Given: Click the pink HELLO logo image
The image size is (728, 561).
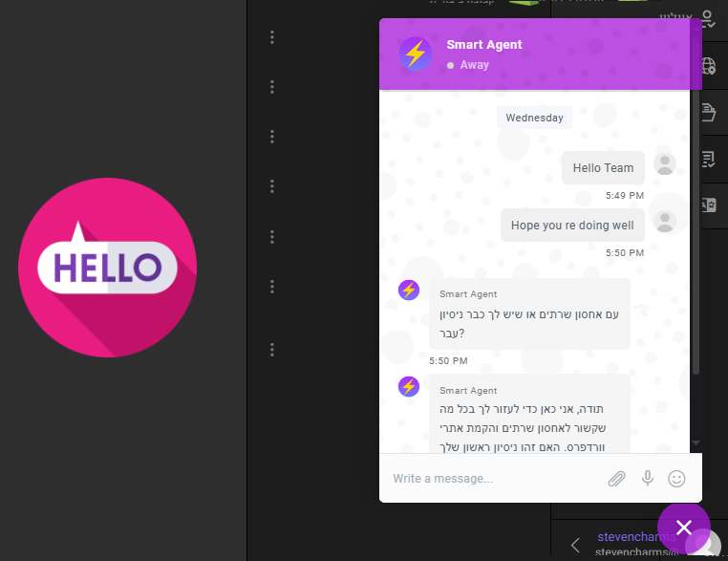Looking at the screenshot, I should point(107,268).
